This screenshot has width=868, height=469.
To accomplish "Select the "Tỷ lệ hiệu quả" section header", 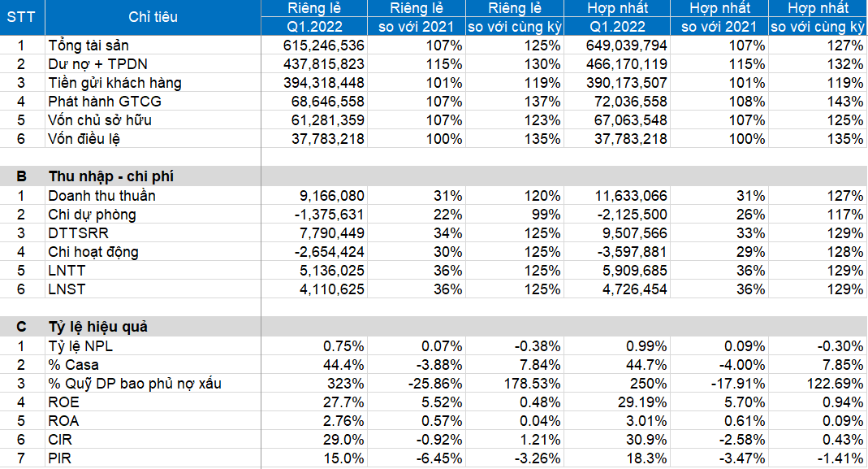I will (x=98, y=327).
